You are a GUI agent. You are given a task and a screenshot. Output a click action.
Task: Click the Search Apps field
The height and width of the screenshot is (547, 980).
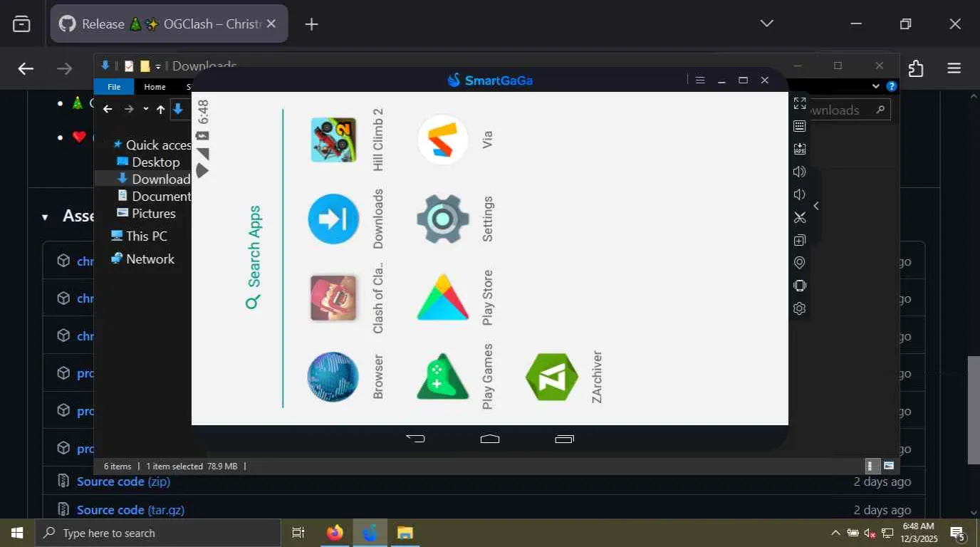coord(254,258)
